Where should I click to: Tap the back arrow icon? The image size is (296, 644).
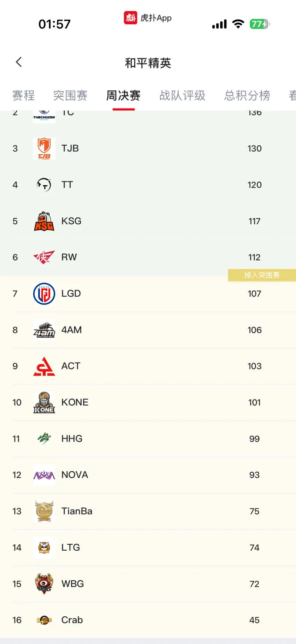(x=19, y=62)
